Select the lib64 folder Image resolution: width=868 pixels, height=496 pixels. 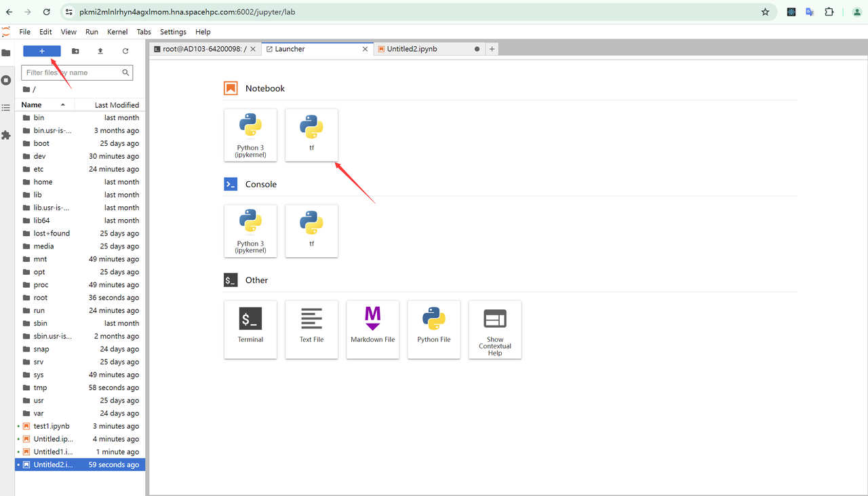[x=80, y=221]
